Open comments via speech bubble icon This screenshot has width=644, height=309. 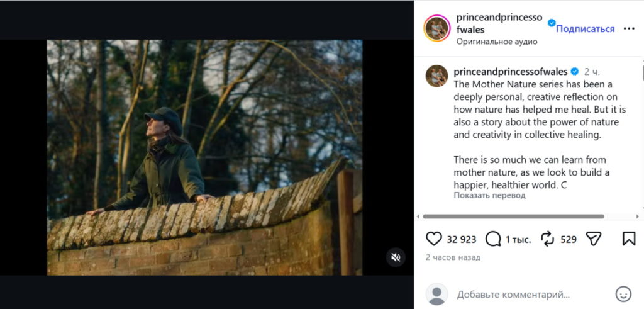click(x=494, y=239)
